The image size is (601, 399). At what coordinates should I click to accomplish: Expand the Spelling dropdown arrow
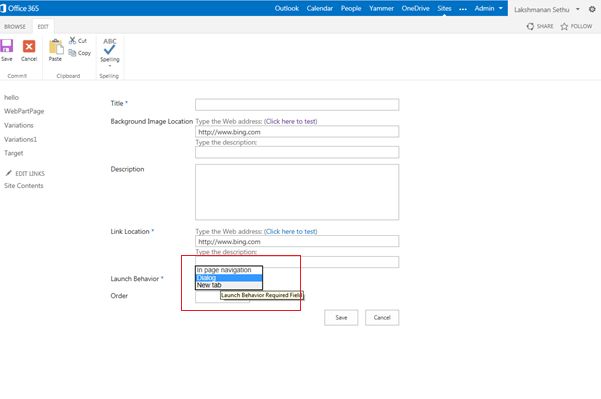[110, 66]
